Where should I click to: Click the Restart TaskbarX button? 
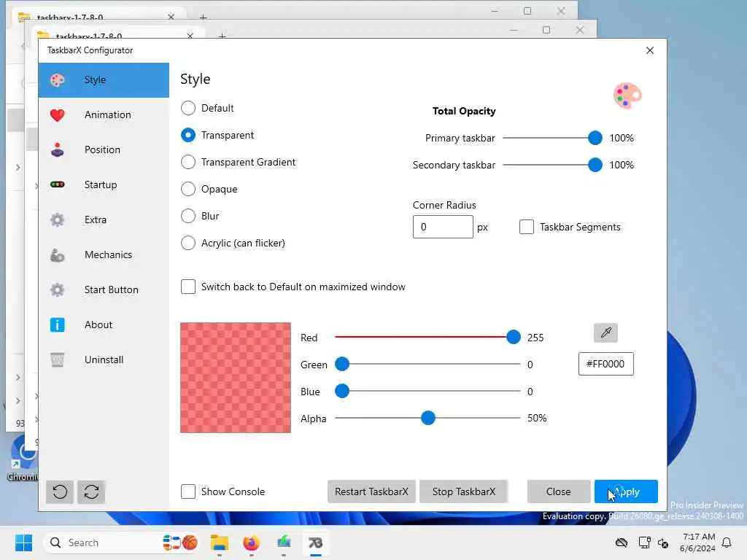[371, 491]
